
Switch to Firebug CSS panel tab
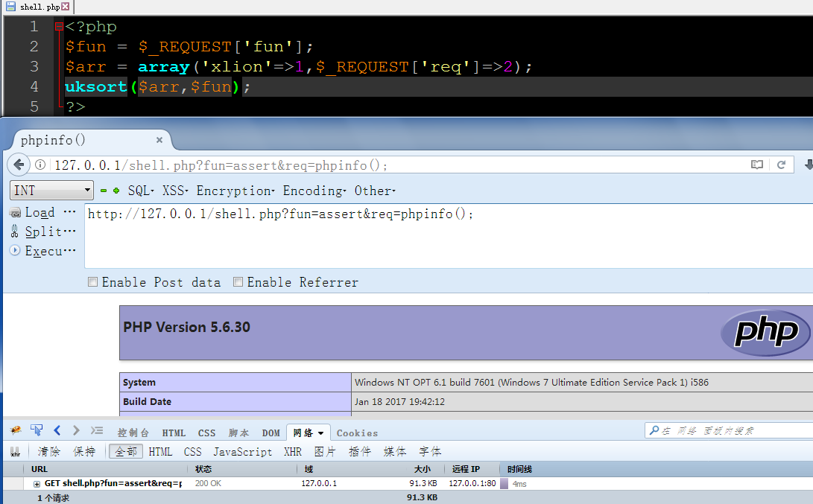click(206, 433)
